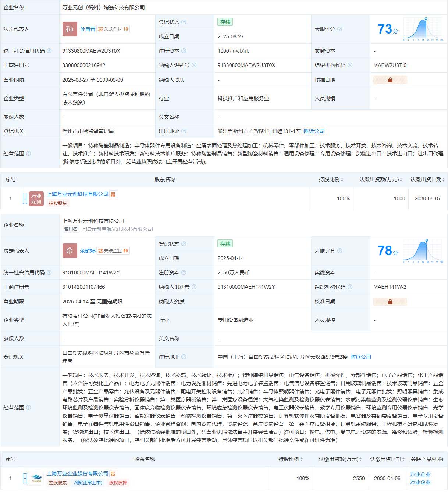Image resolution: width=448 pixels, height=496 pixels.
Task: Open 余舒婷 legal representative profile
Action: coord(88,251)
